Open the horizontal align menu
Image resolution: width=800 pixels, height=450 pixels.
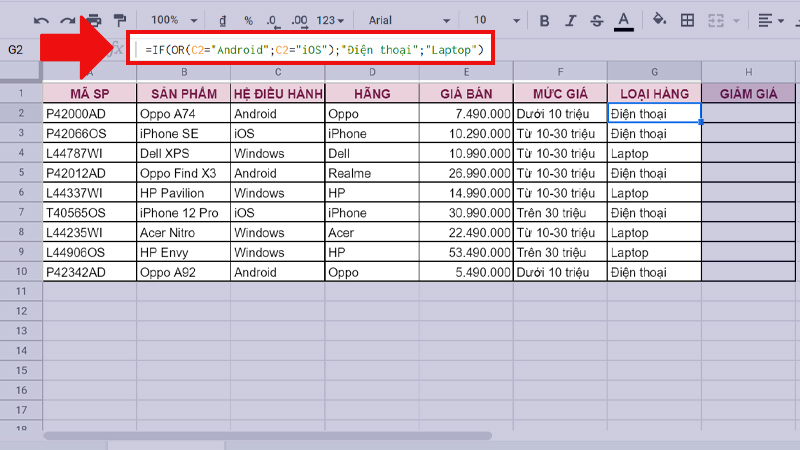[770, 20]
